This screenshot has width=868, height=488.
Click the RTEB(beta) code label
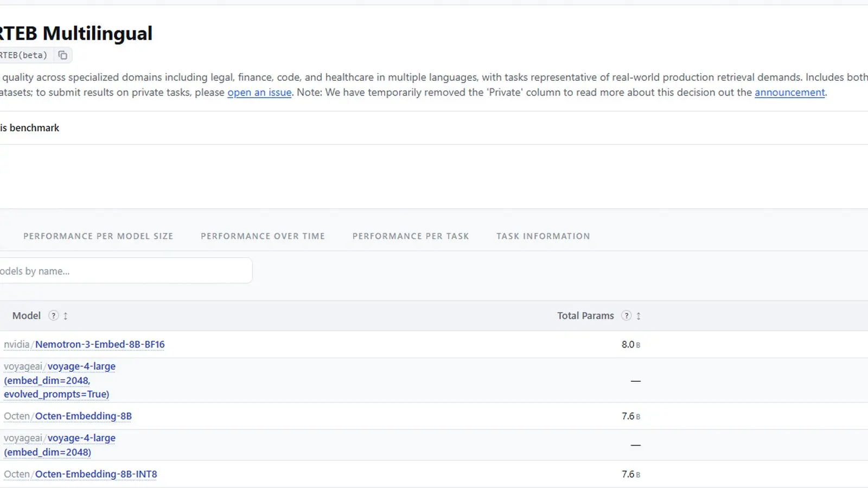pos(24,55)
